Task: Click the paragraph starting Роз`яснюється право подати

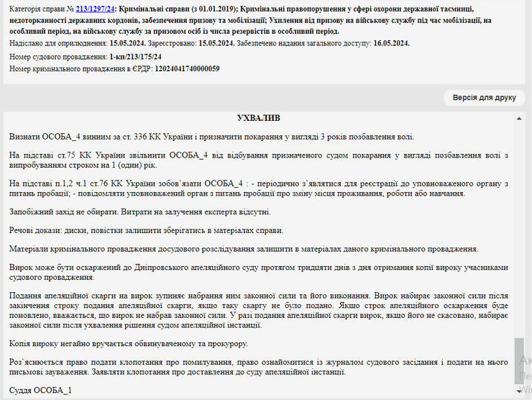Action: coord(259,367)
